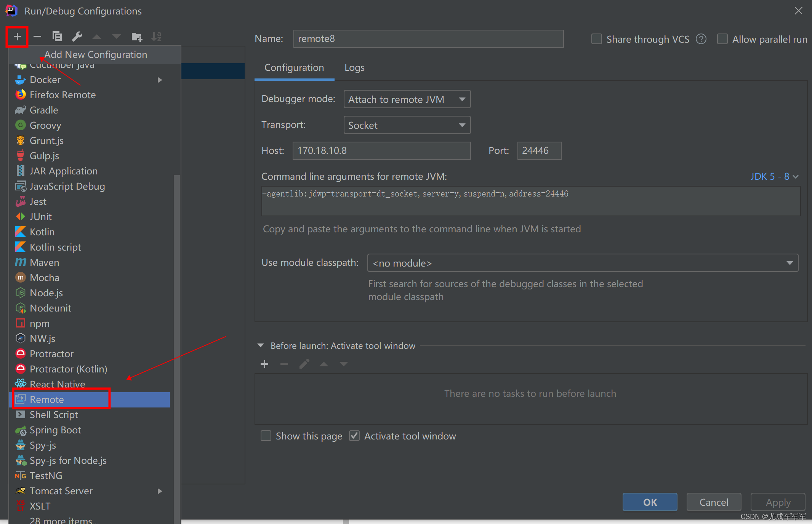Viewport: 812px width, 524px height.
Task: Choose React Native configuration
Action: click(x=89, y=384)
